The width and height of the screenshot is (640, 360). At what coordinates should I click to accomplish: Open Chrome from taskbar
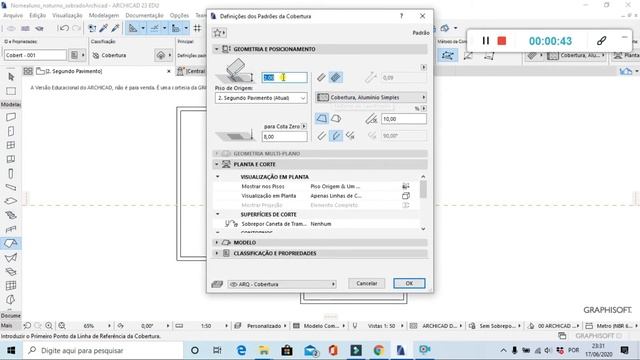click(378, 350)
